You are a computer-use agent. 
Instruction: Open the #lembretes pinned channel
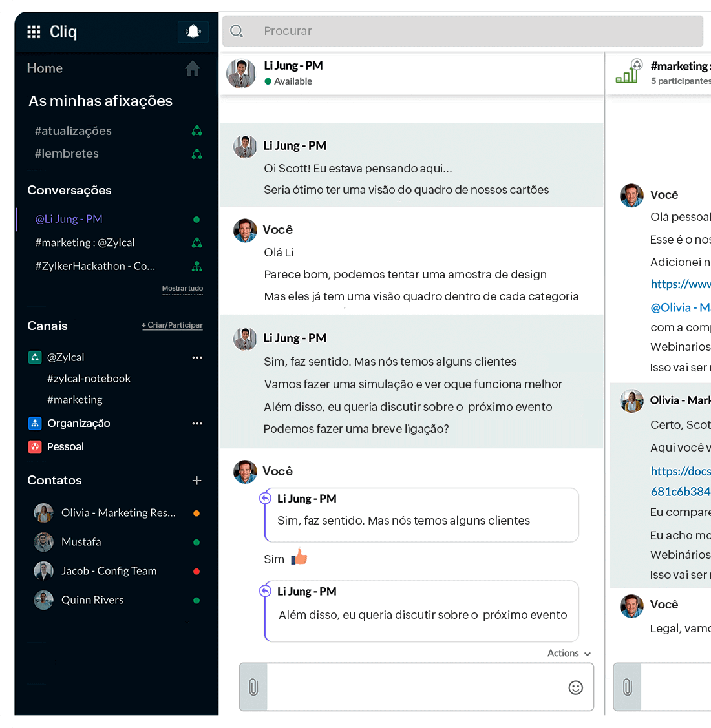click(67, 154)
